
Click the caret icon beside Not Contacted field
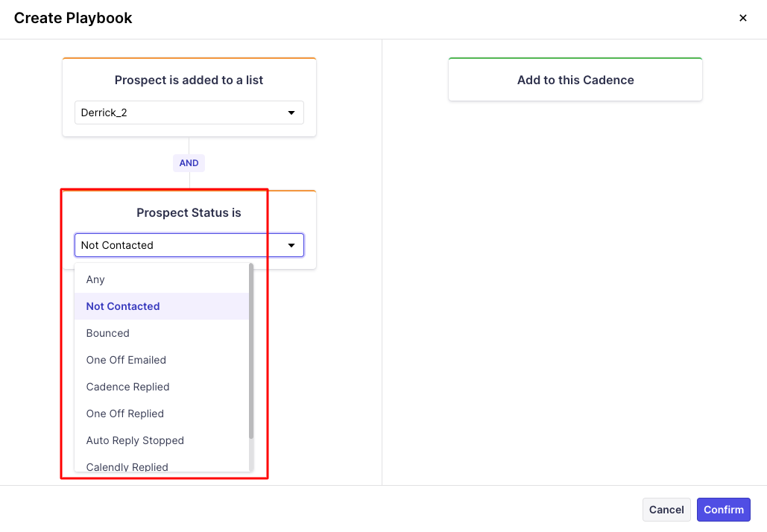click(291, 245)
